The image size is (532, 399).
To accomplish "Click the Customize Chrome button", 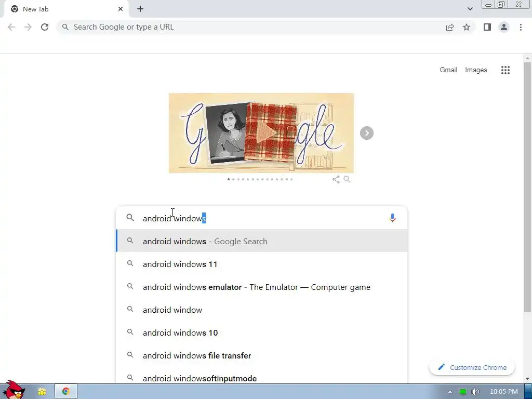I will click(472, 367).
